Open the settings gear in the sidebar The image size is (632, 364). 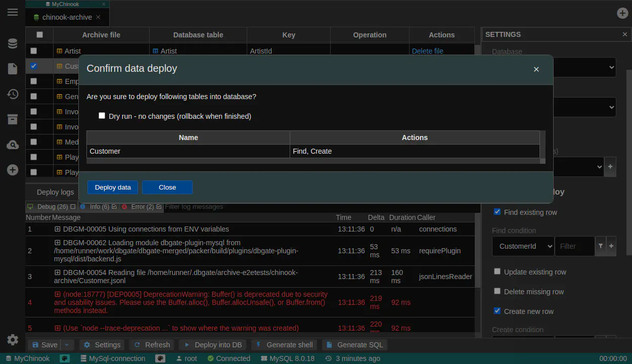(x=13, y=340)
